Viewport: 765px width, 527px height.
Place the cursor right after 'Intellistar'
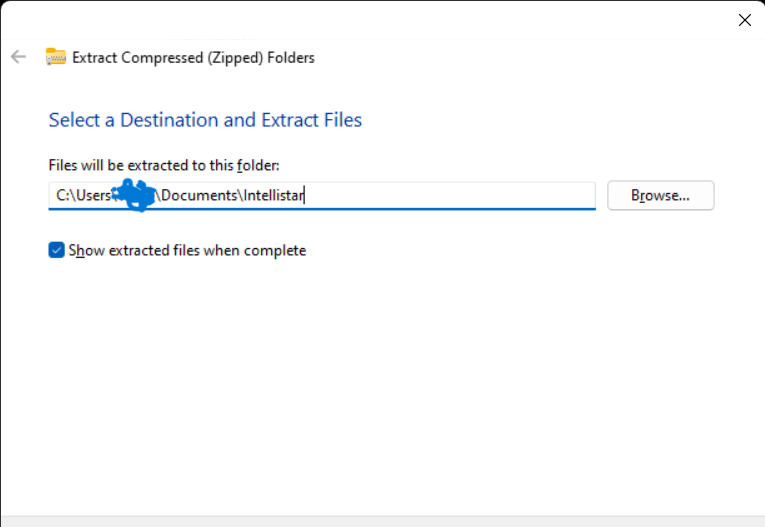tap(304, 195)
